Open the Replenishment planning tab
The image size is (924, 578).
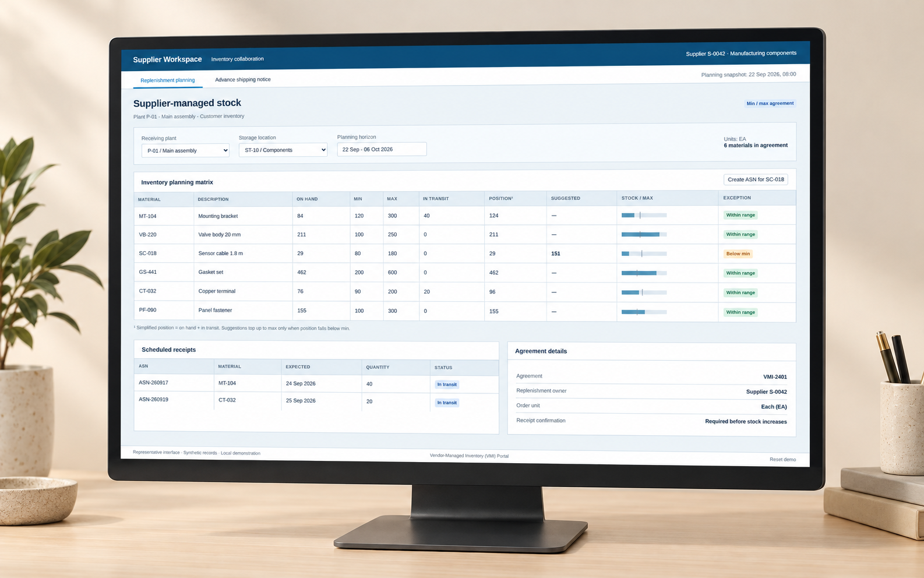pyautogui.click(x=168, y=80)
